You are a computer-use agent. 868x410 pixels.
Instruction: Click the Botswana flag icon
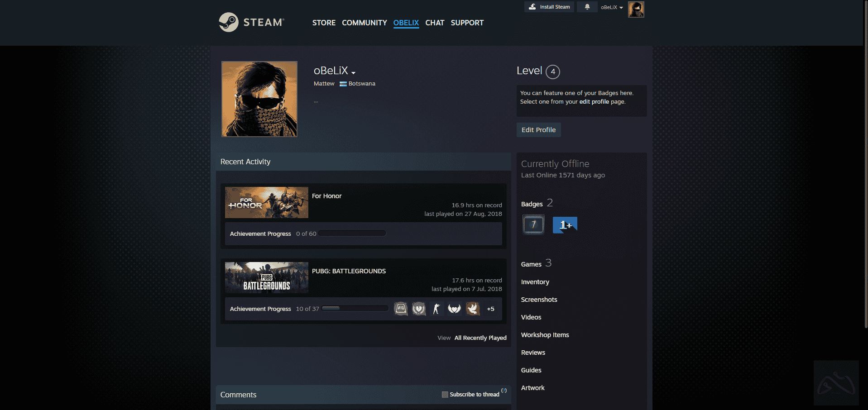tap(343, 84)
